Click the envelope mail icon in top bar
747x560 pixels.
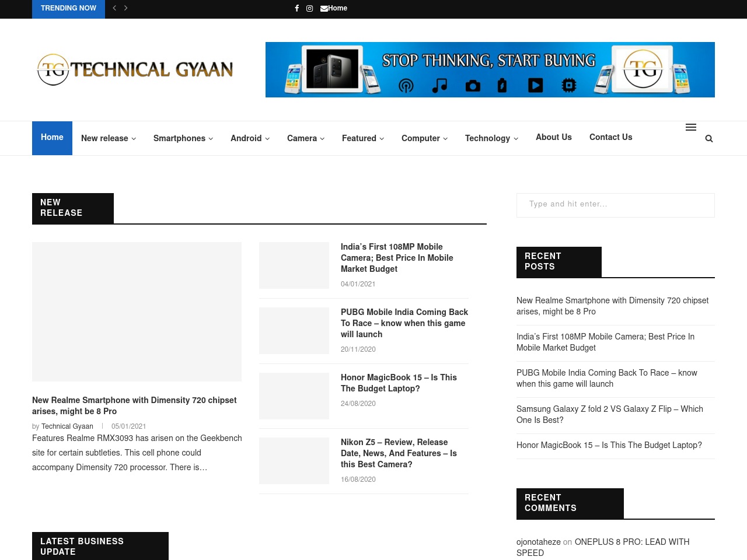[324, 9]
